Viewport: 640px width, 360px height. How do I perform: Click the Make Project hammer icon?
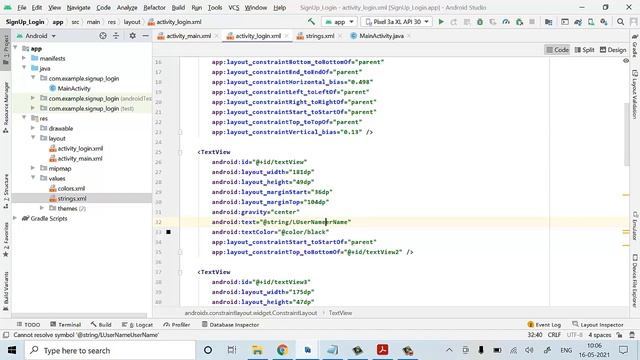click(311, 22)
